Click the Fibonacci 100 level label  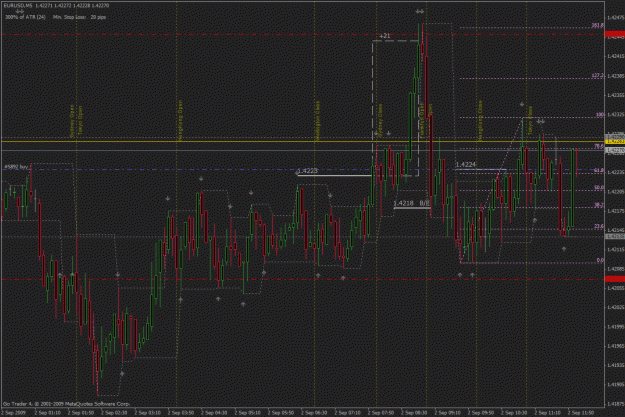(x=599, y=115)
